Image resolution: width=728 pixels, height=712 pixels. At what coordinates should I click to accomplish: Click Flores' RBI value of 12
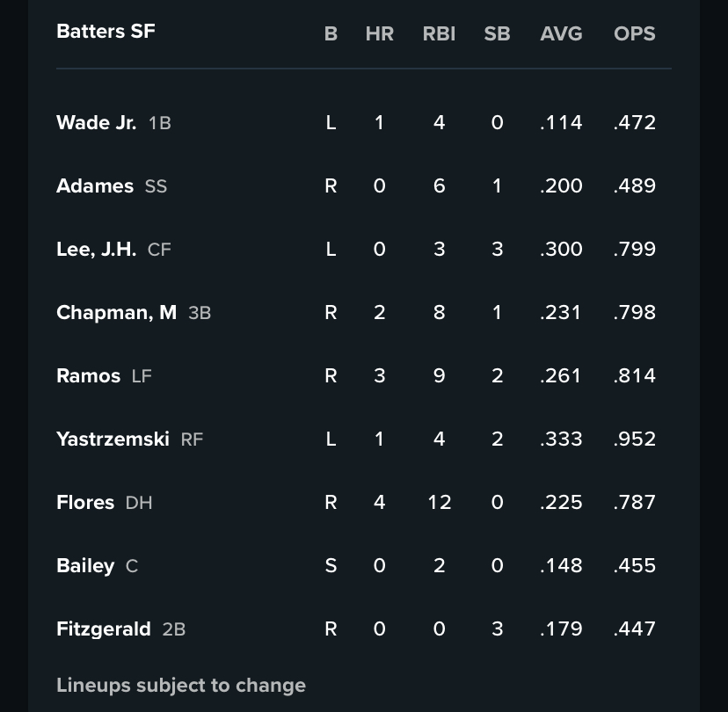click(439, 502)
